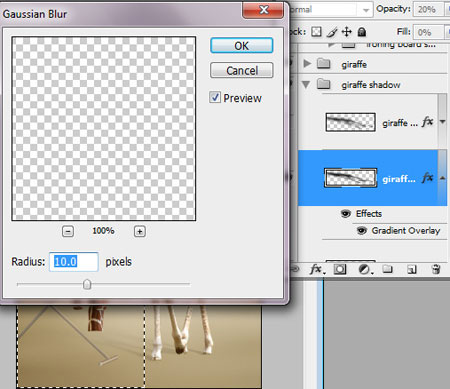Click fx icon on unselected giraffe layer

click(x=427, y=122)
